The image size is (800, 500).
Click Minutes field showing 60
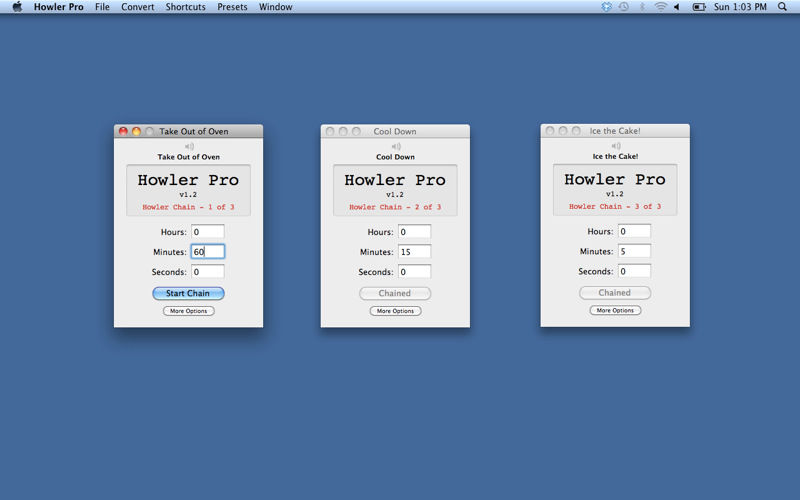click(x=208, y=252)
